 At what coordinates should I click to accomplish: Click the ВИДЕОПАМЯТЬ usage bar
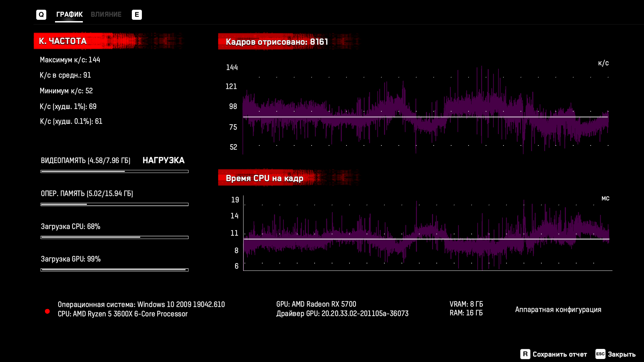click(114, 171)
